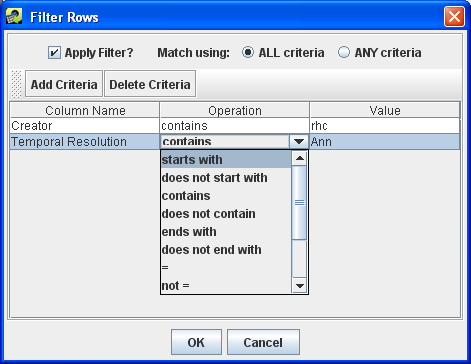Click the rhc value cell

[x=385, y=126]
